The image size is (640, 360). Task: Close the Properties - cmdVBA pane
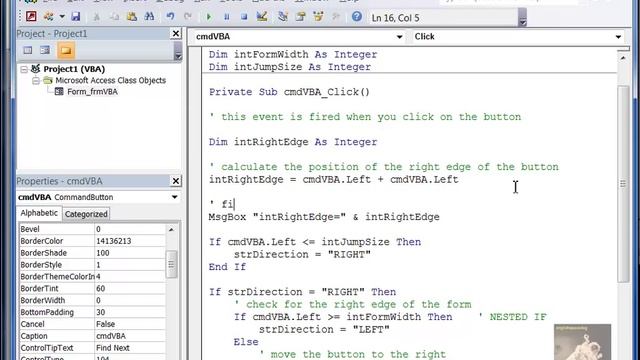point(176,181)
